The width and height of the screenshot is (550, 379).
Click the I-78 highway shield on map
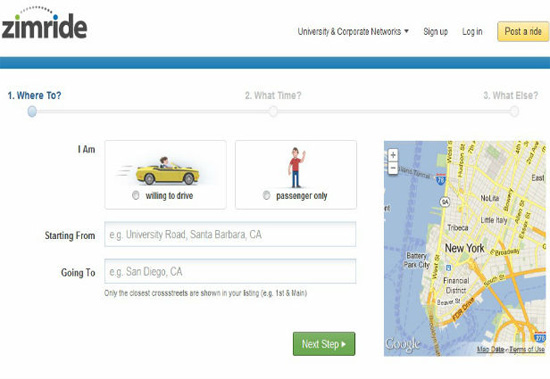click(441, 180)
